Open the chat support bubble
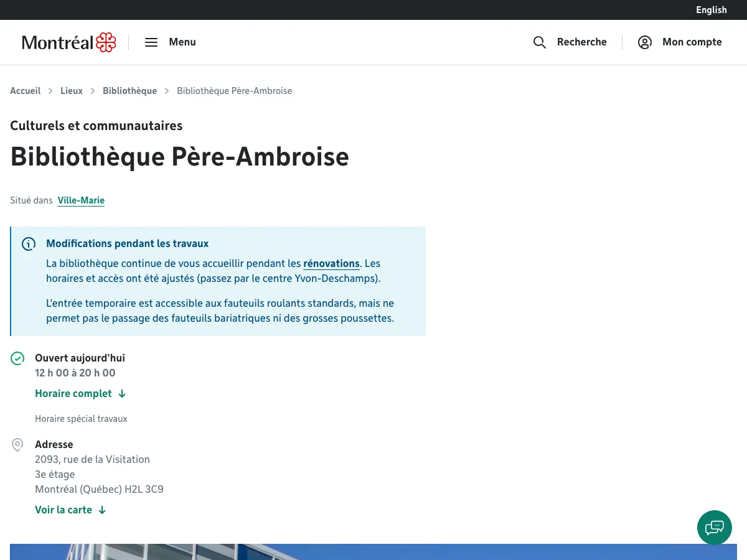Screen dimensions: 747x560 [714, 528]
